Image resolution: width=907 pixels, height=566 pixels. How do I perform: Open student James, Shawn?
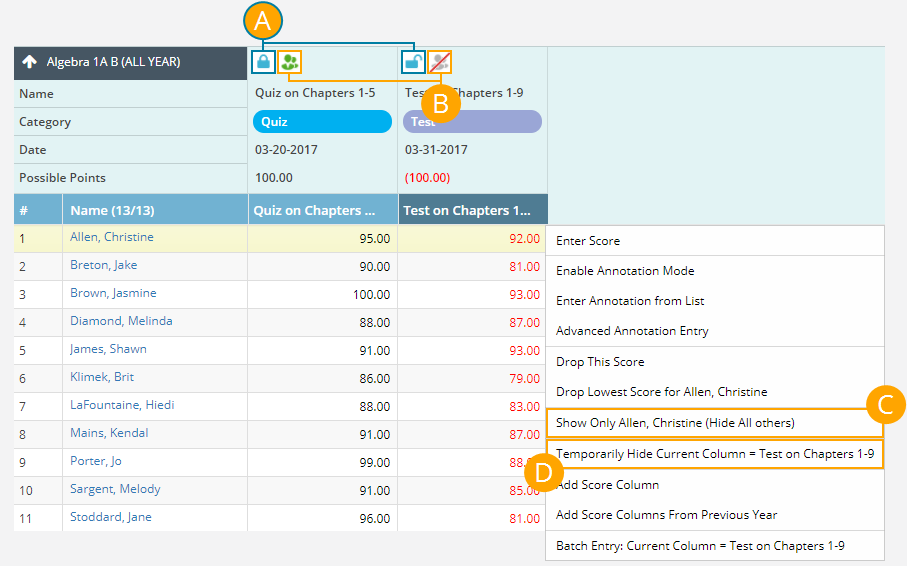[108, 349]
